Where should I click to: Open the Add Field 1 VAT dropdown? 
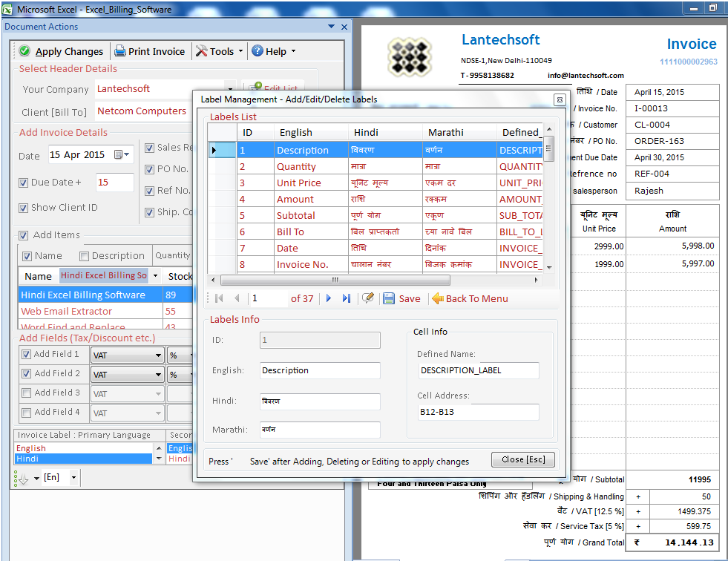pos(158,355)
